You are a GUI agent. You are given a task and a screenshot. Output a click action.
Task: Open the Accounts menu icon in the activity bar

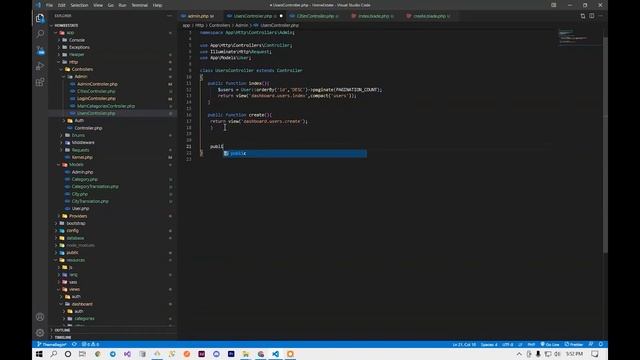pyautogui.click(x=40, y=317)
